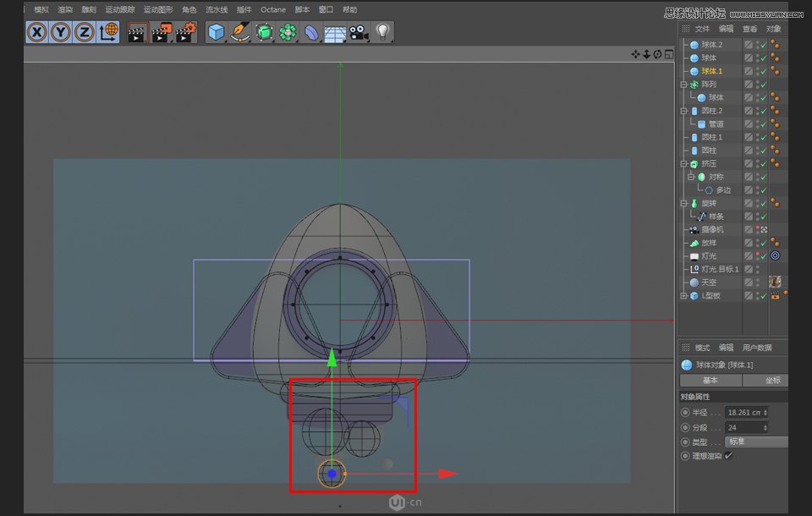Open the Octane menu
This screenshot has width=812, height=516.
(x=272, y=10)
